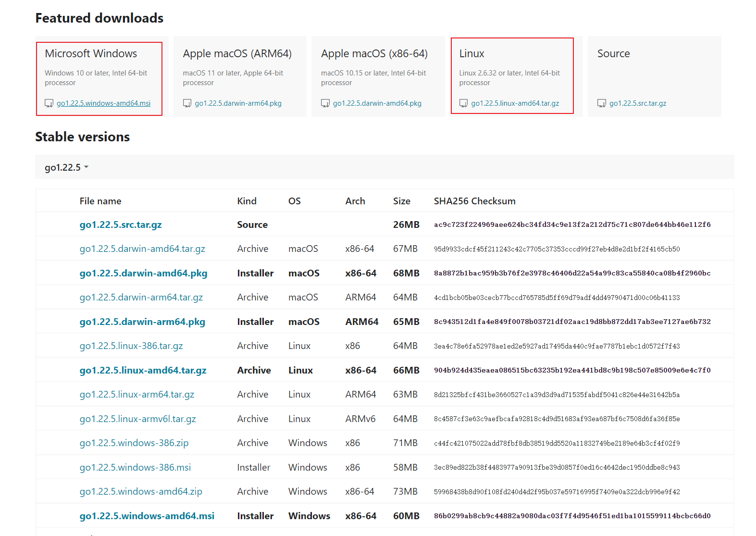The image size is (756, 536).
Task: Click Windows 10 or later requirement text
Action: point(96,78)
